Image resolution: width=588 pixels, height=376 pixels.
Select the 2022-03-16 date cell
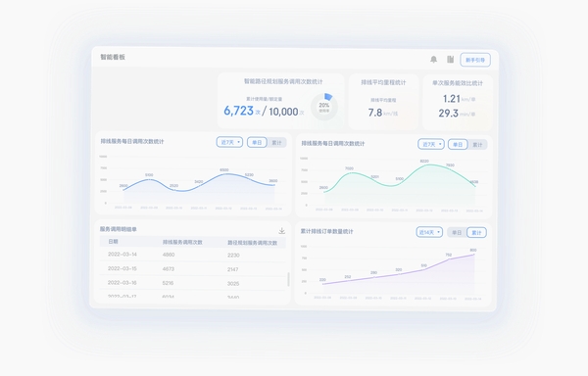click(x=122, y=283)
